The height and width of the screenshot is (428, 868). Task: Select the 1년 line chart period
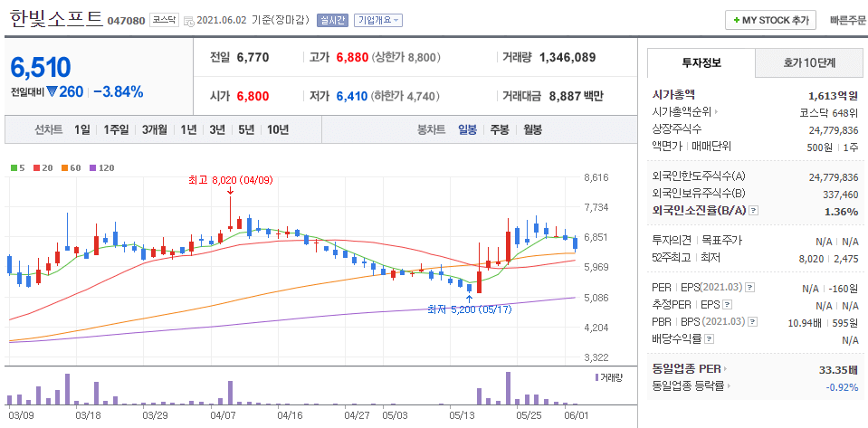(x=188, y=130)
